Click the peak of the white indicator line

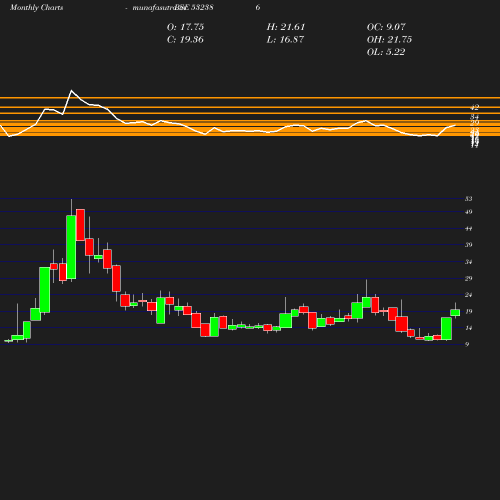tap(71, 90)
